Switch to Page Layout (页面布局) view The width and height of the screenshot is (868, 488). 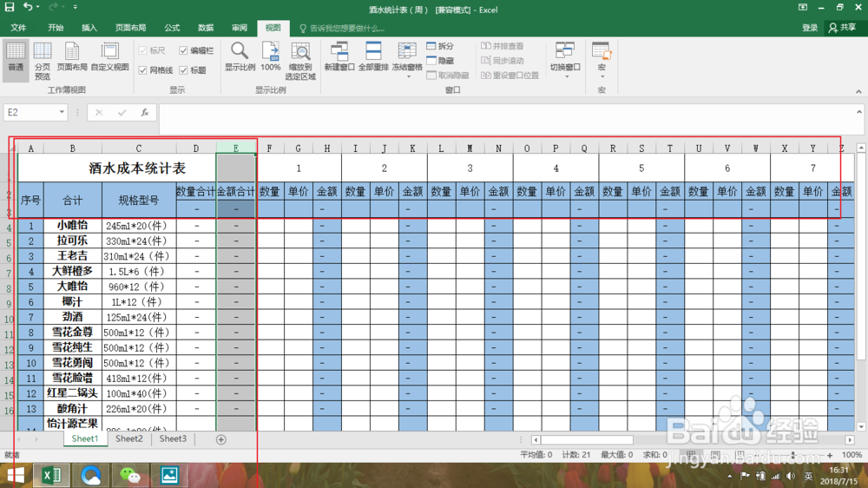[72, 57]
